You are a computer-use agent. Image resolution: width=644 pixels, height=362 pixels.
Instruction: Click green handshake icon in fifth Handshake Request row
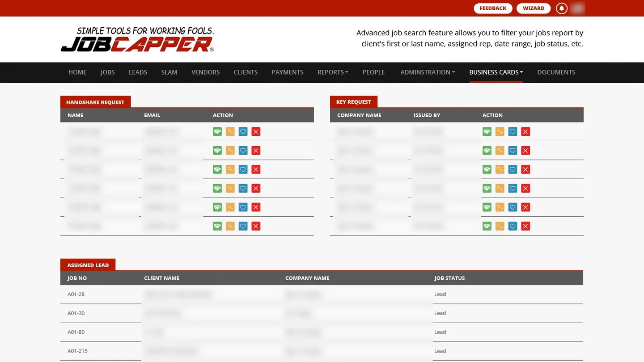[x=217, y=207]
